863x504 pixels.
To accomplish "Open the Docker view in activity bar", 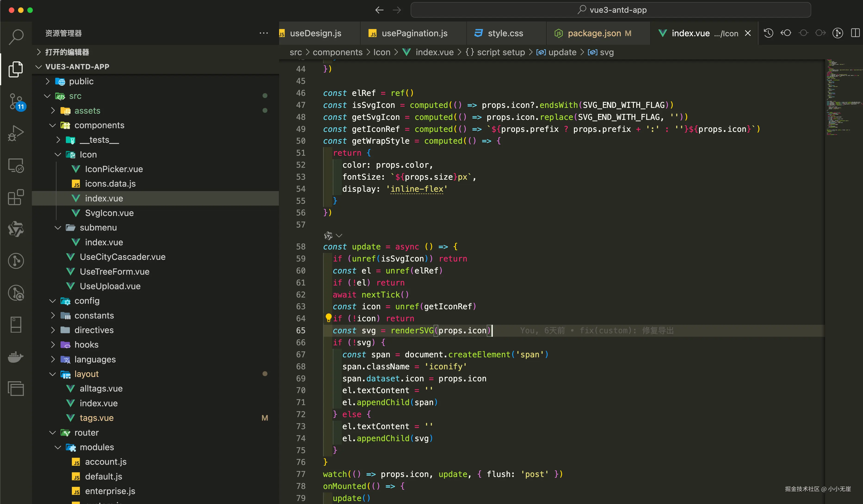I will (16, 357).
